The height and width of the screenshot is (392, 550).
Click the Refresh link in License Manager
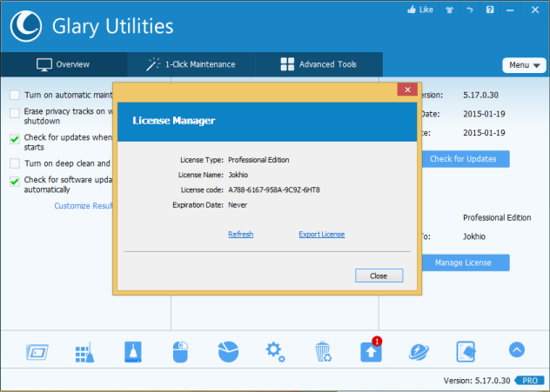pyautogui.click(x=240, y=234)
